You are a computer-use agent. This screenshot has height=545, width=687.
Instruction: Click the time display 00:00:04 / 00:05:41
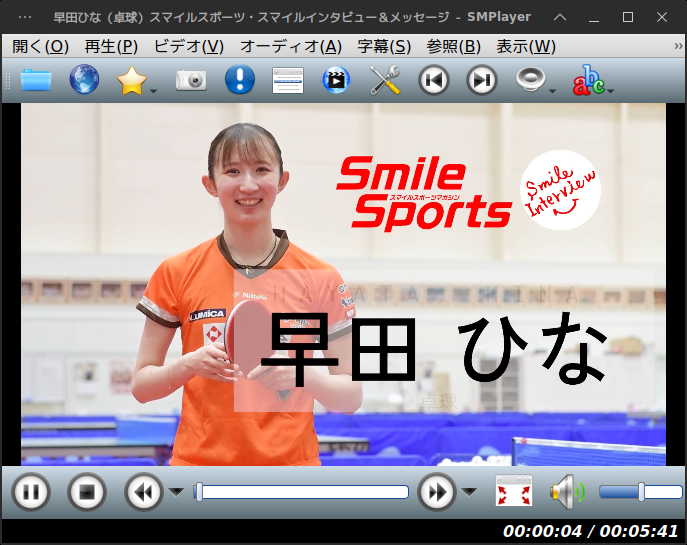[x=590, y=531]
